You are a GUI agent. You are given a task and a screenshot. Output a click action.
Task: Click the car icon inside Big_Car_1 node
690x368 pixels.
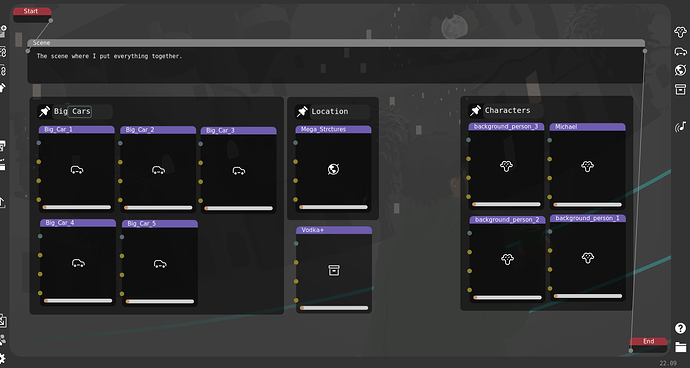click(77, 169)
